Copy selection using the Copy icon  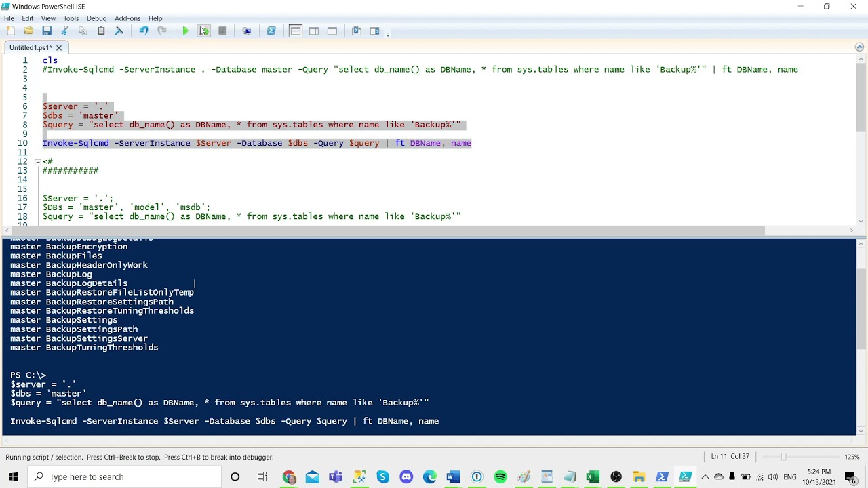83,31
